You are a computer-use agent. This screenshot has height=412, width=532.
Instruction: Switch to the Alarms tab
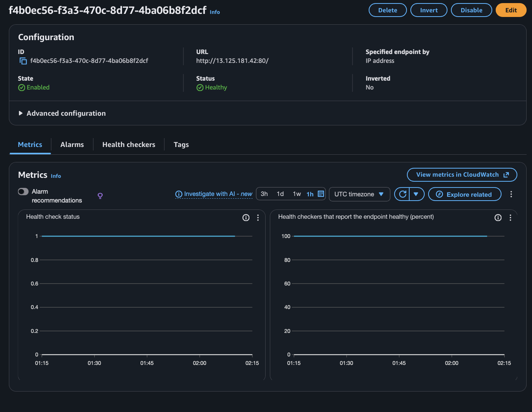[x=72, y=145]
